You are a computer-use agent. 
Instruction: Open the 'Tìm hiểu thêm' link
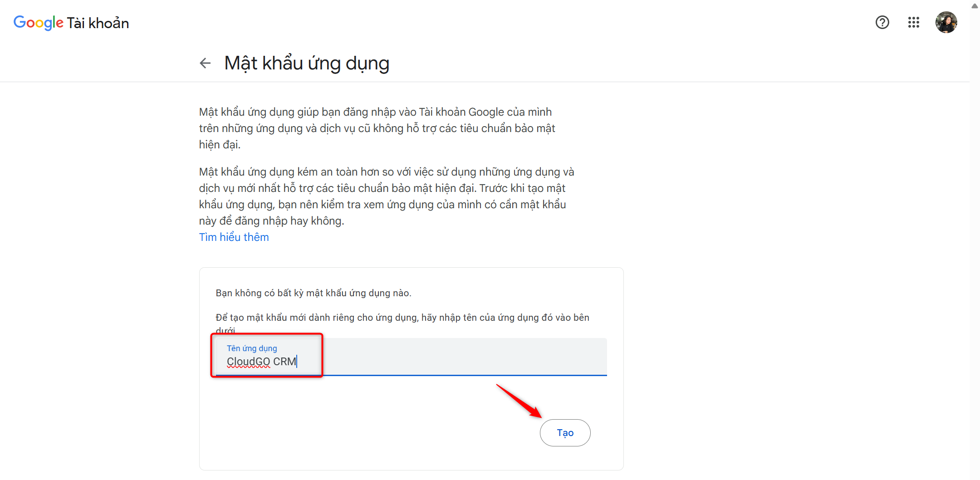233,237
